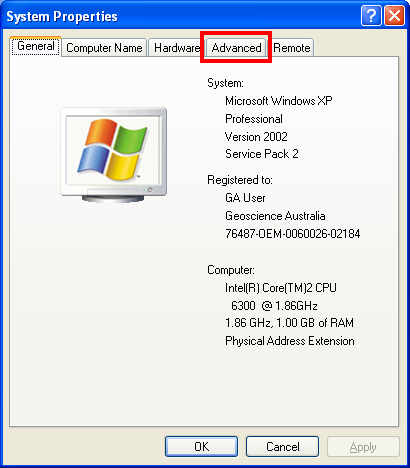Confirm with the OK button

(x=201, y=446)
